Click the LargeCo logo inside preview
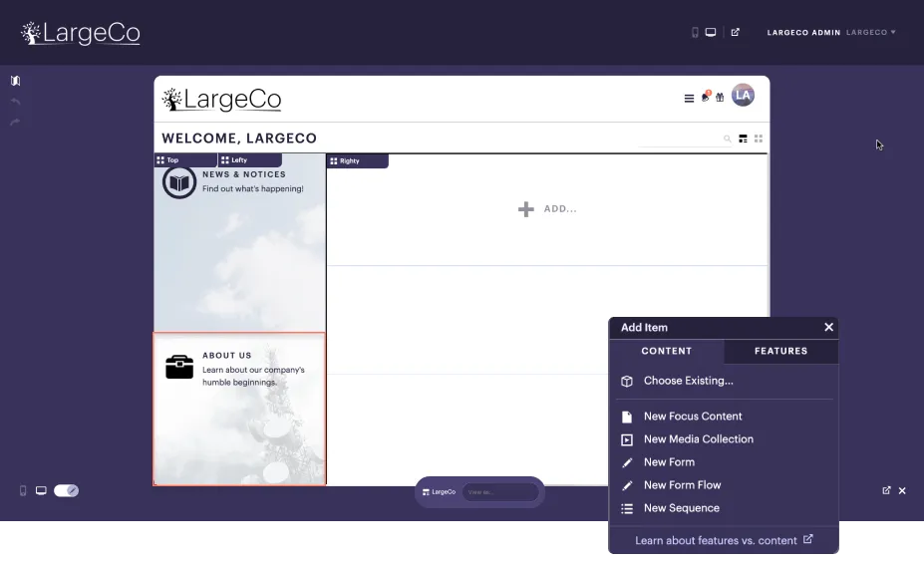The height and width of the screenshot is (564, 924). [x=221, y=99]
